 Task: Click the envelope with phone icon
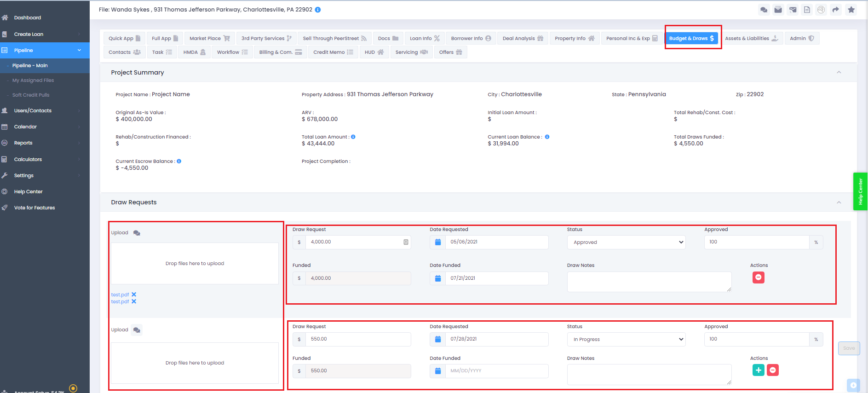pos(793,10)
